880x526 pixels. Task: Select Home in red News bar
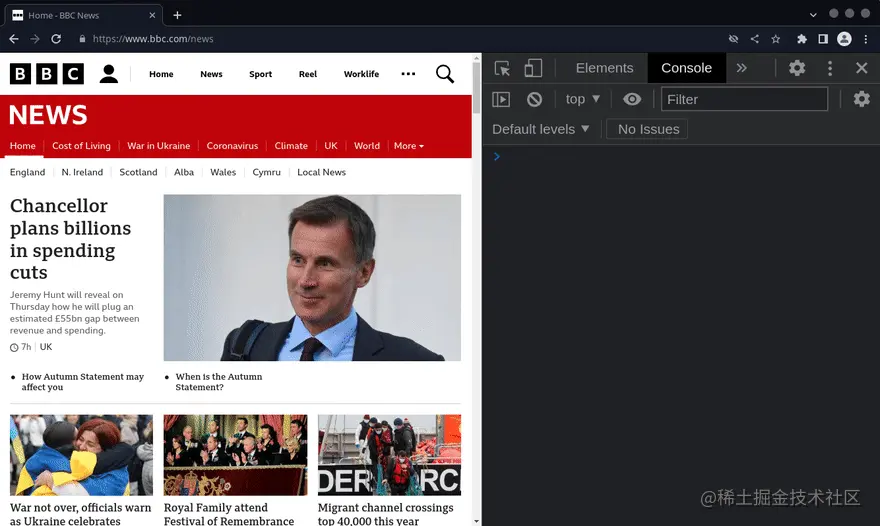22,145
